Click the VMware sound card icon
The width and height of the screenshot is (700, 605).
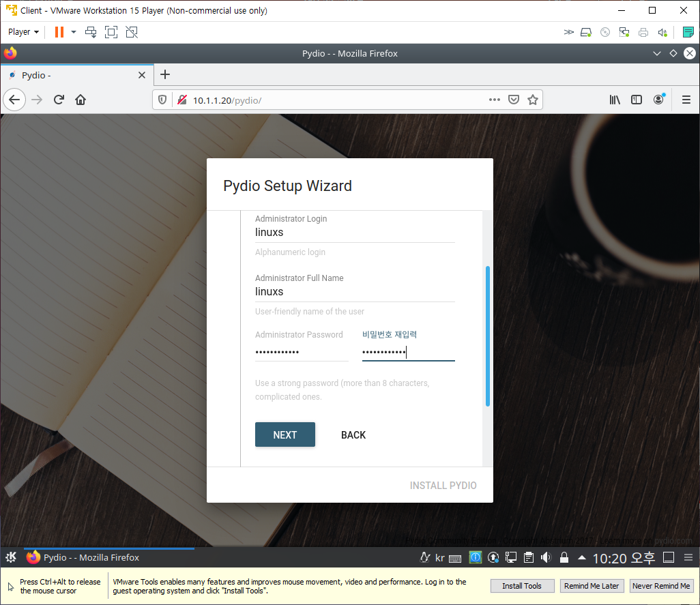point(662,32)
